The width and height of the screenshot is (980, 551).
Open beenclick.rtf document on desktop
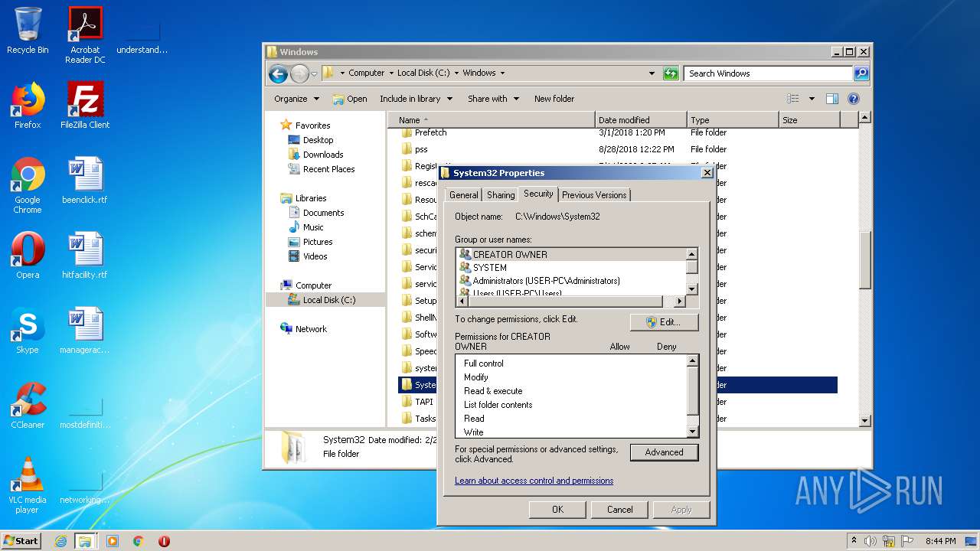85,181
